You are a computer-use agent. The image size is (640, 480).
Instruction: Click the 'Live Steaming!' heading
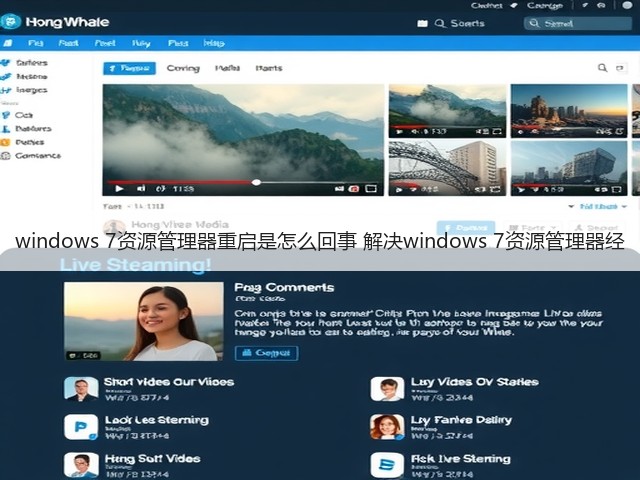point(135,265)
